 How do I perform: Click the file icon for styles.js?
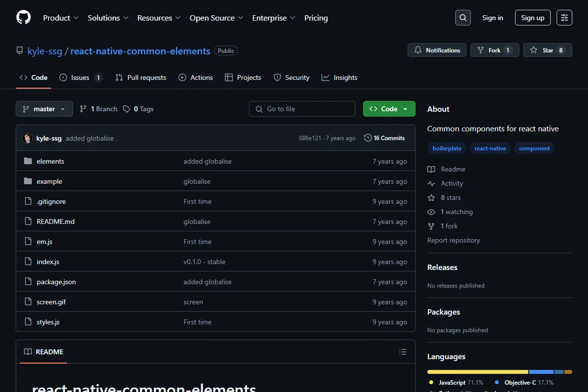(x=28, y=322)
